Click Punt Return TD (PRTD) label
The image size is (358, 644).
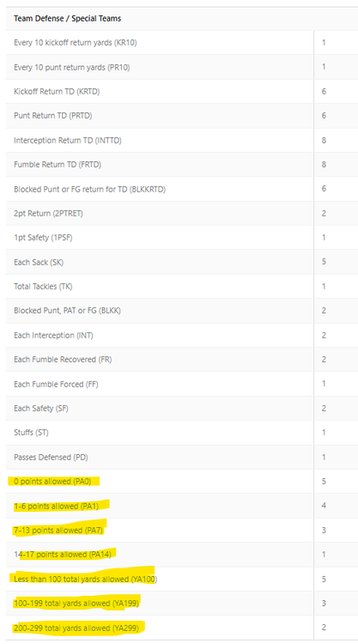[53, 115]
